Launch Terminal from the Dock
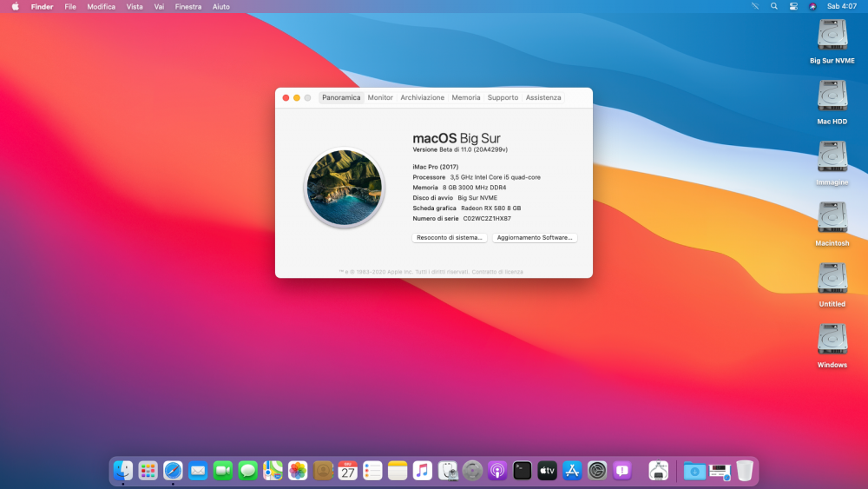Screen dimensions: 868x489 pos(522,471)
